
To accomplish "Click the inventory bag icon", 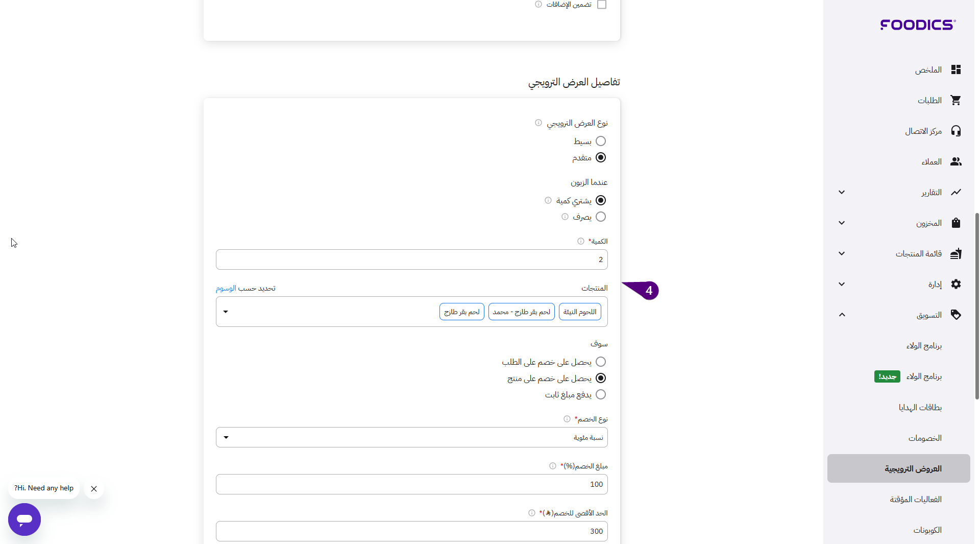I will (955, 223).
